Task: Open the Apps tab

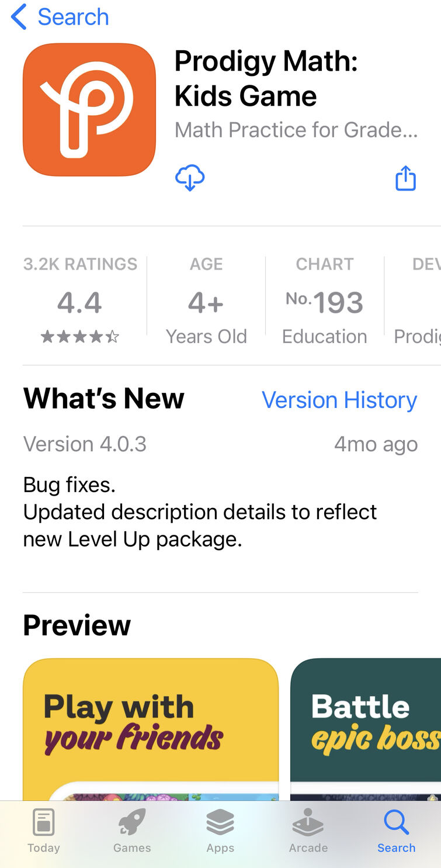Action: point(220,831)
